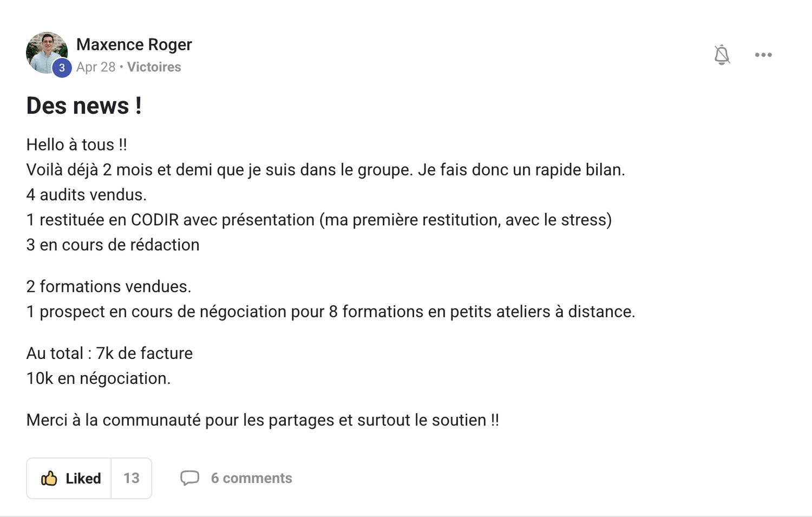Open the Victoires category link
This screenshot has width=812, height=517.
tap(154, 67)
